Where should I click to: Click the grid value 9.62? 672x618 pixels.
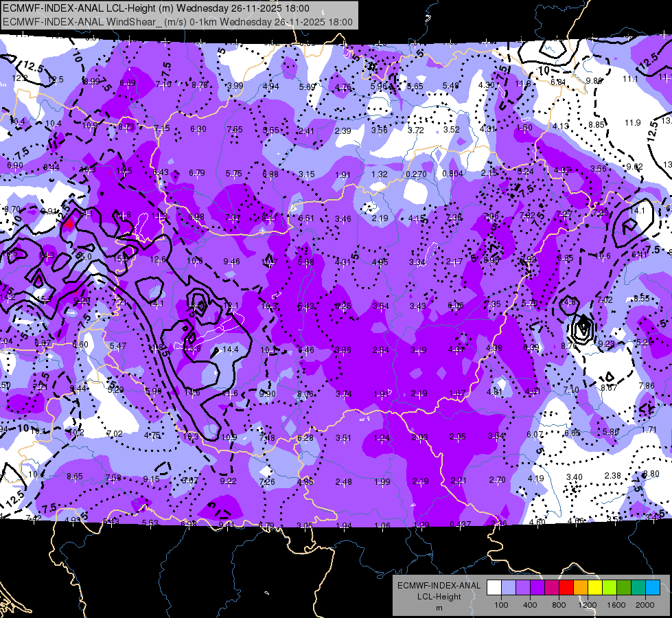[634, 166]
